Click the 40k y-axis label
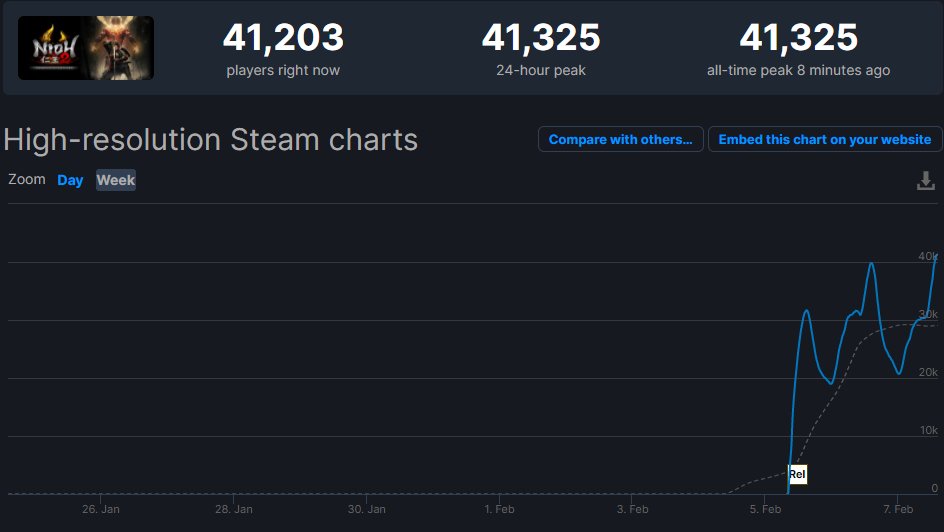The height and width of the screenshot is (532, 944). 928,256
